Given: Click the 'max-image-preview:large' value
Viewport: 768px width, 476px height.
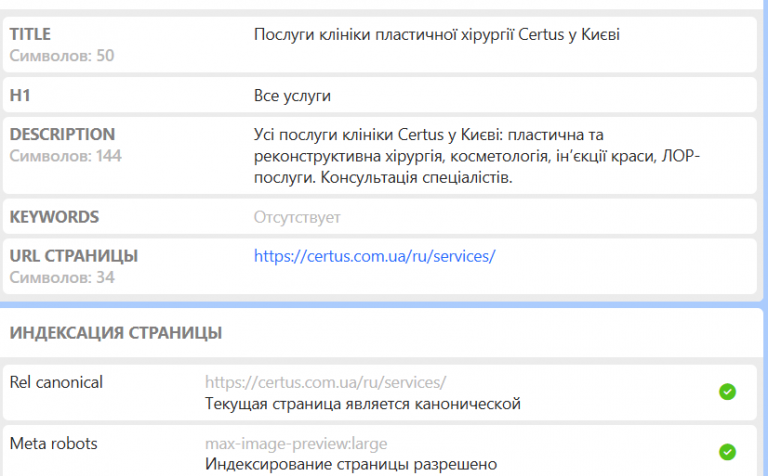Looking at the screenshot, I should [x=296, y=444].
